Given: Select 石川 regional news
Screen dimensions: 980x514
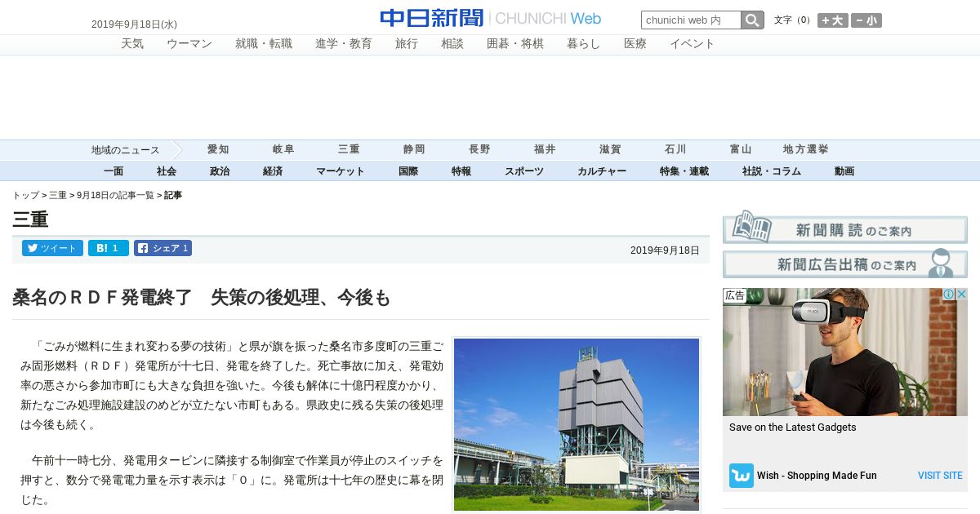Looking at the screenshot, I should (675, 150).
